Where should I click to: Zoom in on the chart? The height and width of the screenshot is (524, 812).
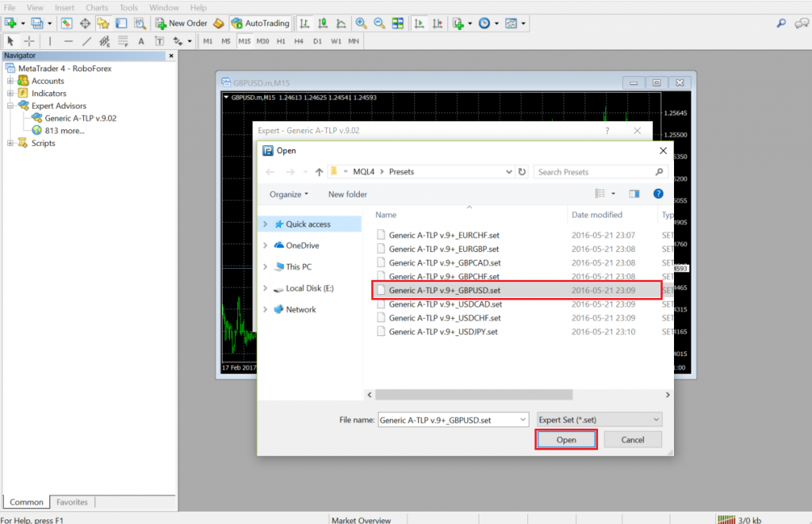[361, 23]
